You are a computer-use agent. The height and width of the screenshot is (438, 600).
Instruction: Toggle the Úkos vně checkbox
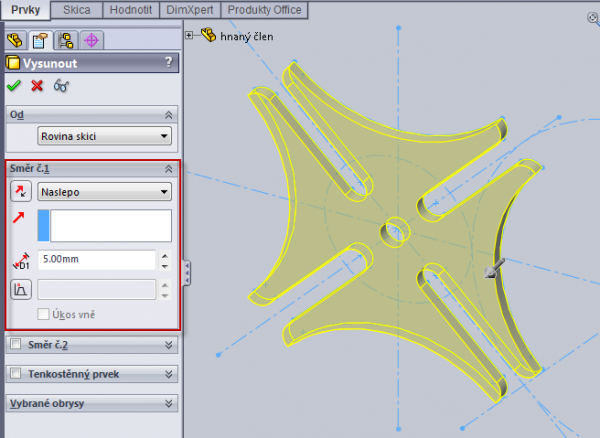43,314
